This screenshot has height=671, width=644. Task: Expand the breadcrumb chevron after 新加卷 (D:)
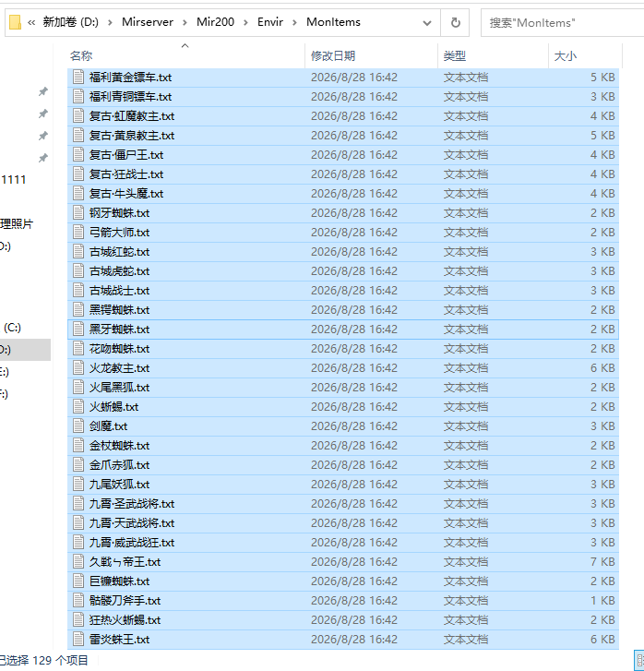pos(110,22)
